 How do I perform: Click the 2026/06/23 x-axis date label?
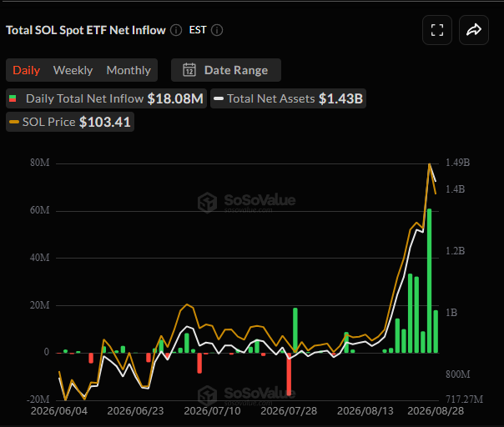pos(135,411)
